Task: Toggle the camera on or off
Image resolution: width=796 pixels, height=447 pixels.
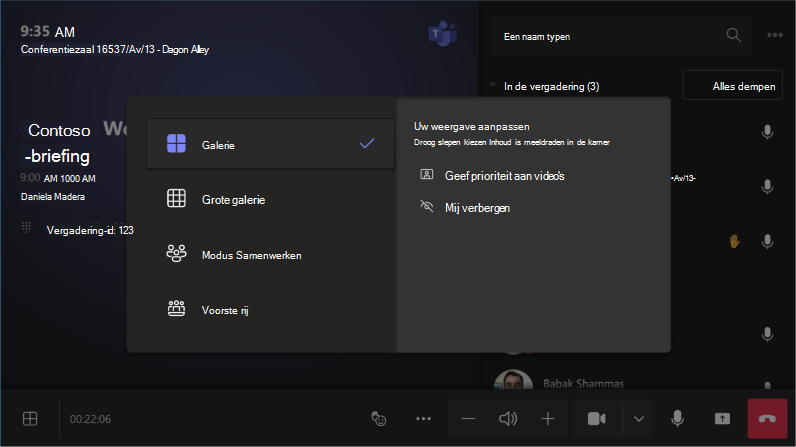Action: coord(597,419)
